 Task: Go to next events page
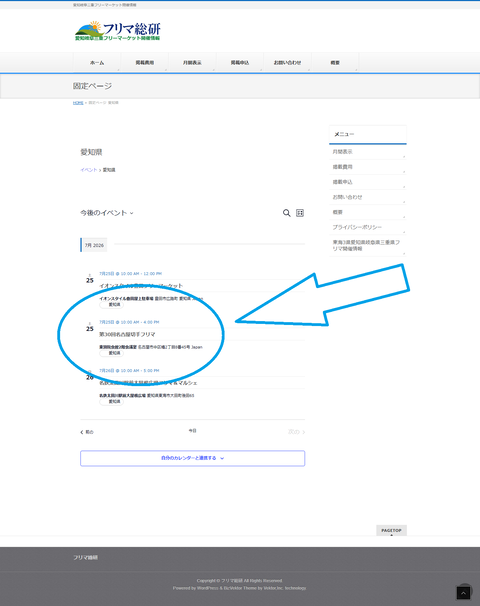pyautogui.click(x=296, y=432)
